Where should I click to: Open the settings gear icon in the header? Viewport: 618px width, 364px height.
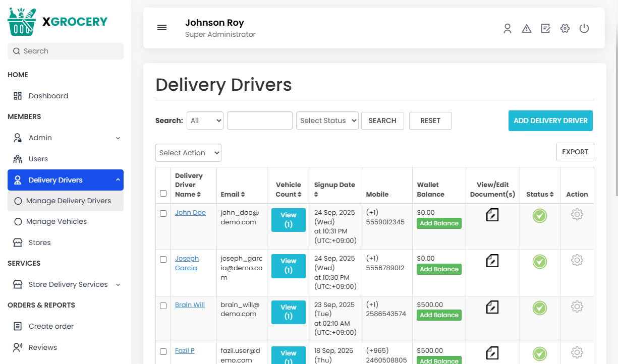point(565,29)
